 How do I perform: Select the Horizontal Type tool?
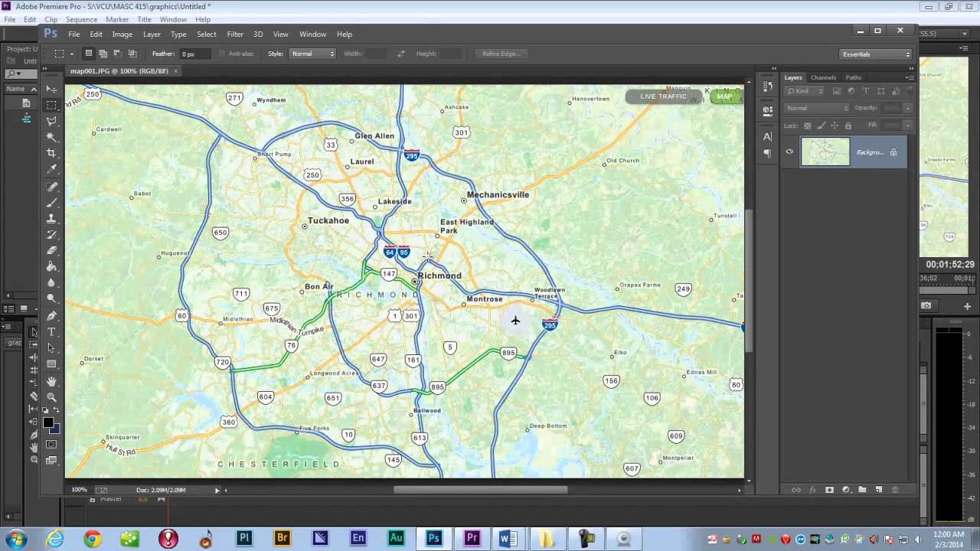click(51, 331)
